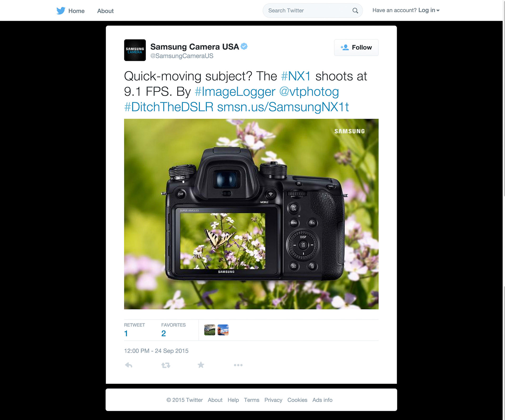Expand the Log in dropdown

pyautogui.click(x=429, y=10)
